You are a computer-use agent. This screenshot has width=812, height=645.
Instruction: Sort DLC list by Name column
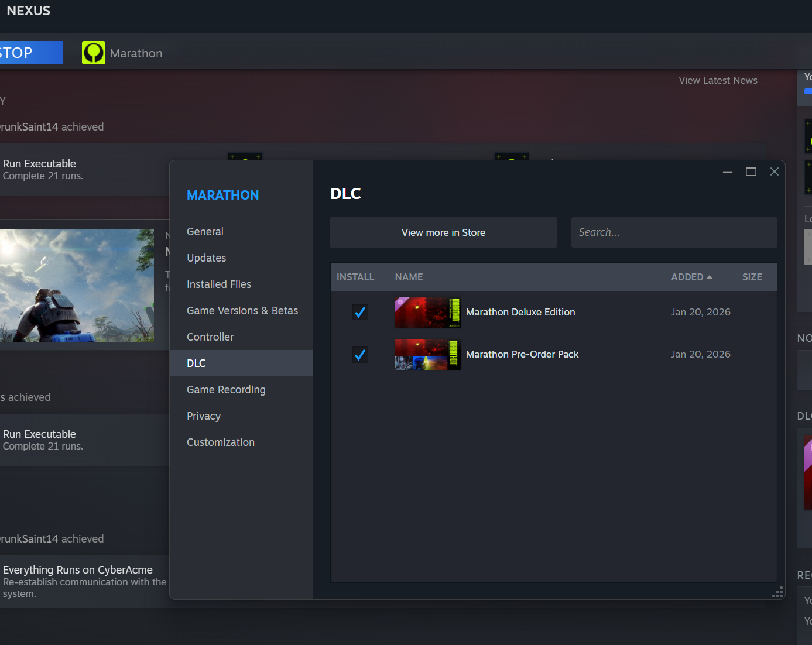tap(409, 277)
